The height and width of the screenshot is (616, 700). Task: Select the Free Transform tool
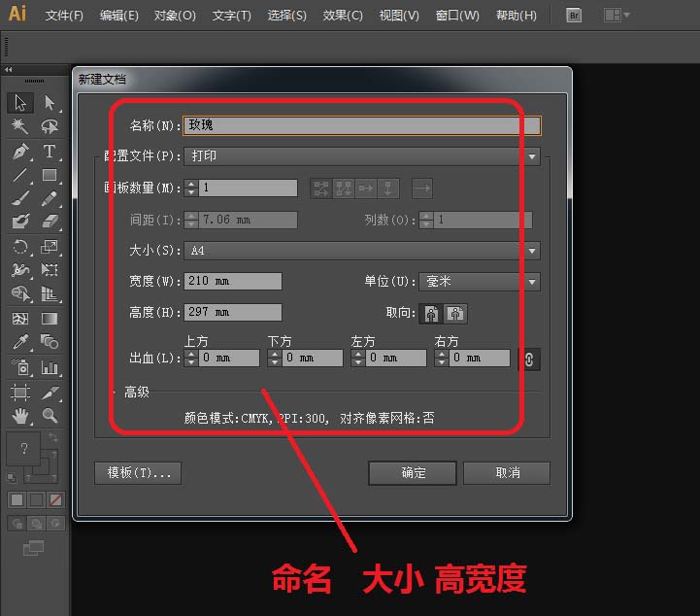pos(50,270)
